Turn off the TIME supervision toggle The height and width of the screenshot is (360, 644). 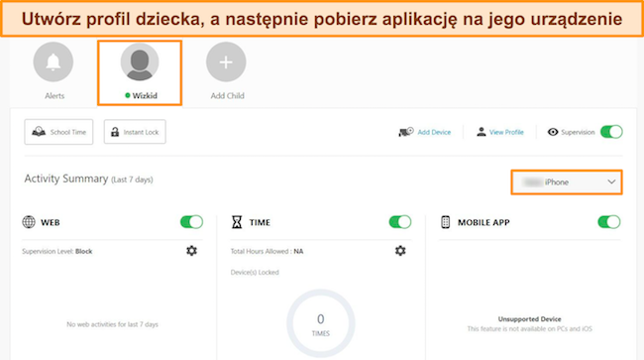[x=400, y=222]
